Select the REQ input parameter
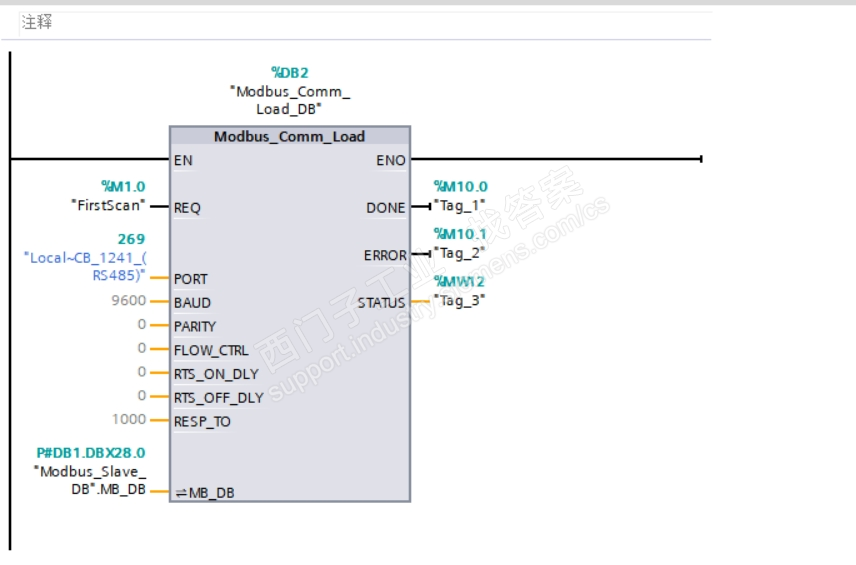Screen dimensions: 856x565 click(x=187, y=208)
